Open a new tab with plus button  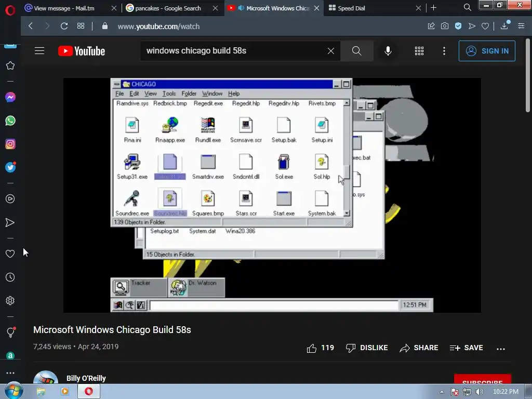433,7
